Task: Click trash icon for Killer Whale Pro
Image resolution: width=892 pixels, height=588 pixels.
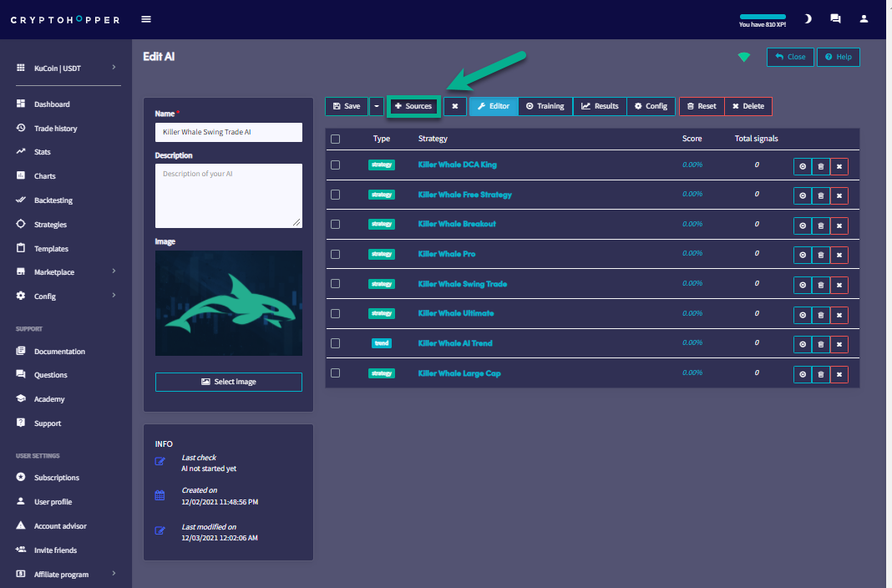Action: [821, 256]
